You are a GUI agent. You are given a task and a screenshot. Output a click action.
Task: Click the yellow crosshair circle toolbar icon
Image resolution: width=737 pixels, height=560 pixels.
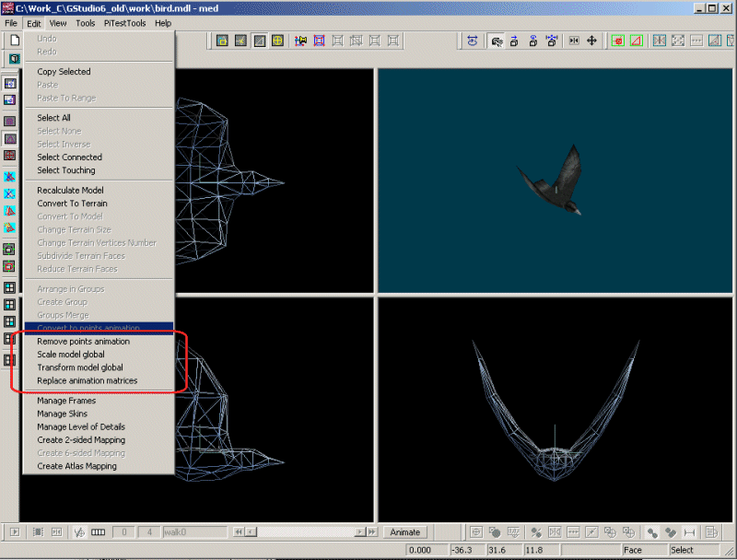(x=278, y=41)
